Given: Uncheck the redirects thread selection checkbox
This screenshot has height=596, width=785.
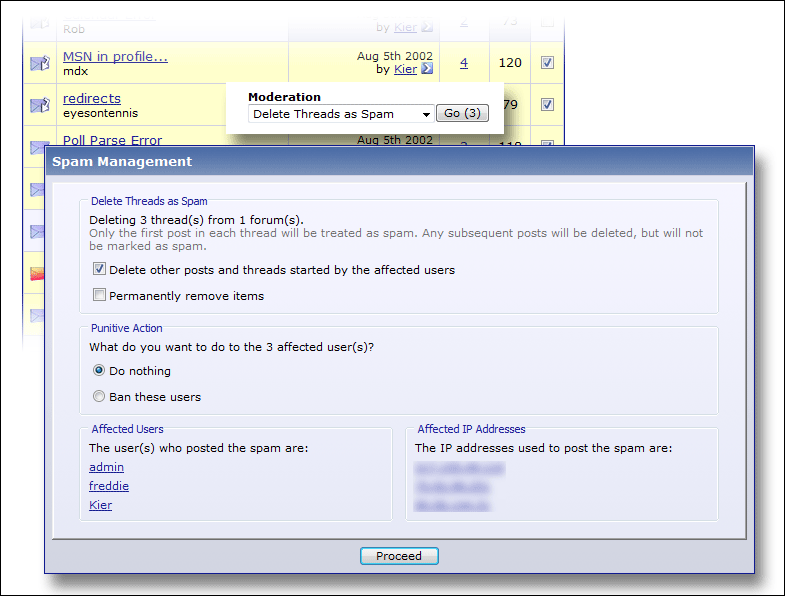Looking at the screenshot, I should click(547, 104).
